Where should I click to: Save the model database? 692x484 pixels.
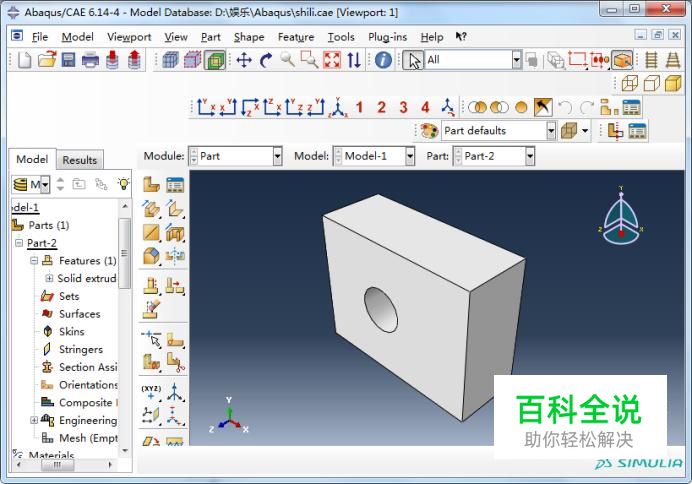point(68,60)
